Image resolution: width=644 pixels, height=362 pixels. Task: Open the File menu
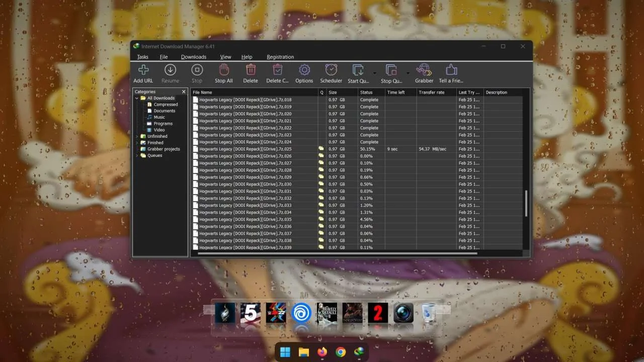164,57
